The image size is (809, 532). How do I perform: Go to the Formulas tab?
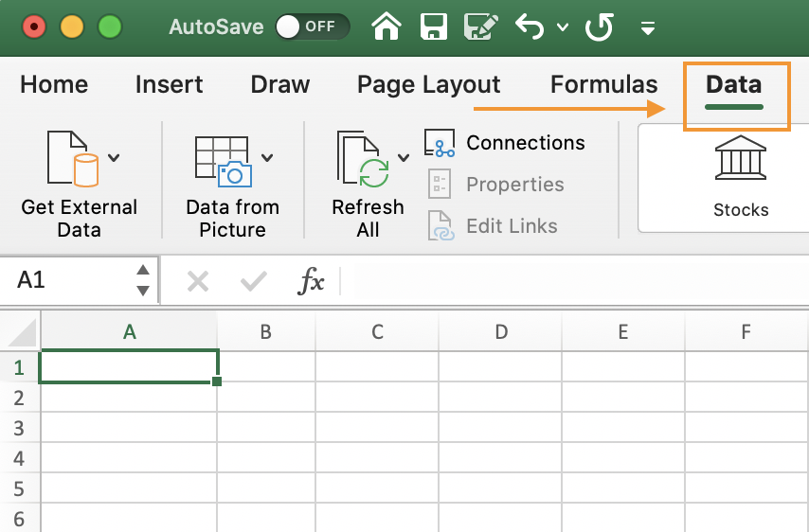point(604,84)
